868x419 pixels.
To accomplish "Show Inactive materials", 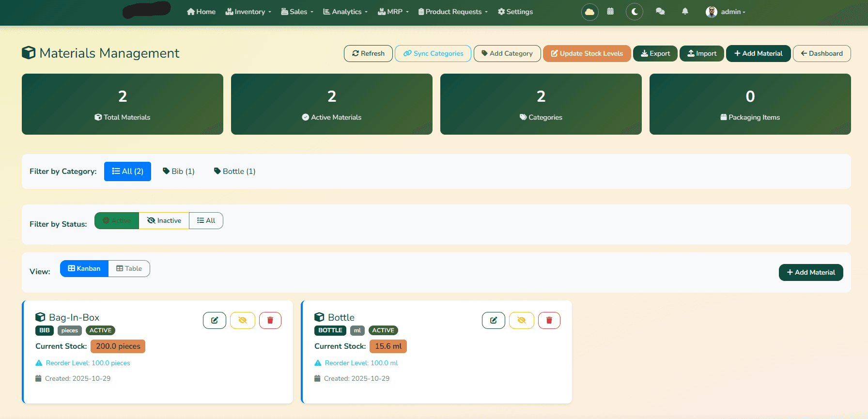I will click(164, 220).
